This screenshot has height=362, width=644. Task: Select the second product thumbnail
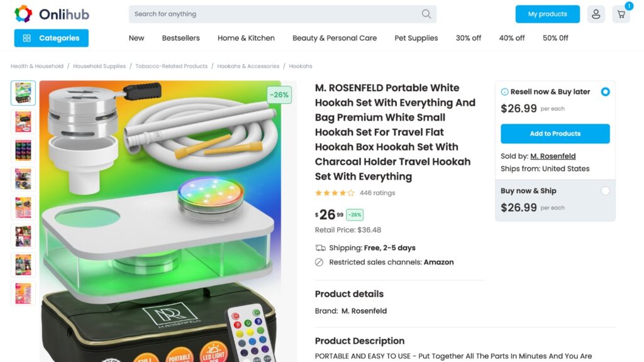coord(23,122)
